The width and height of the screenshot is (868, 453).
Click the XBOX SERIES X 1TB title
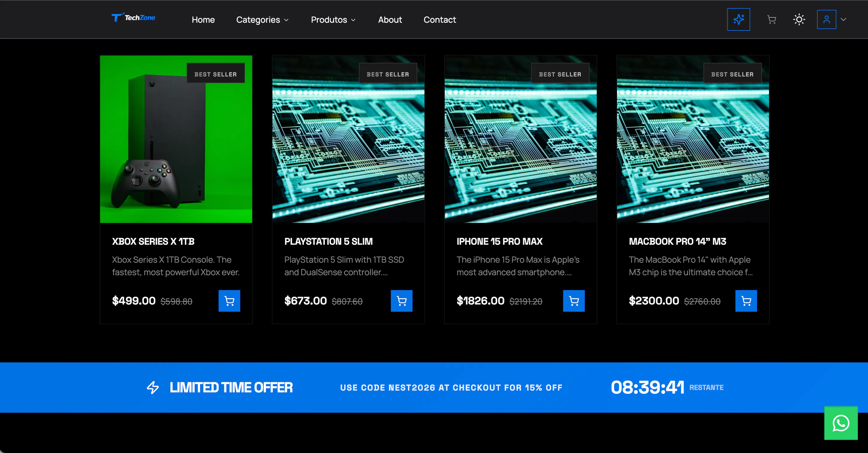tap(153, 242)
